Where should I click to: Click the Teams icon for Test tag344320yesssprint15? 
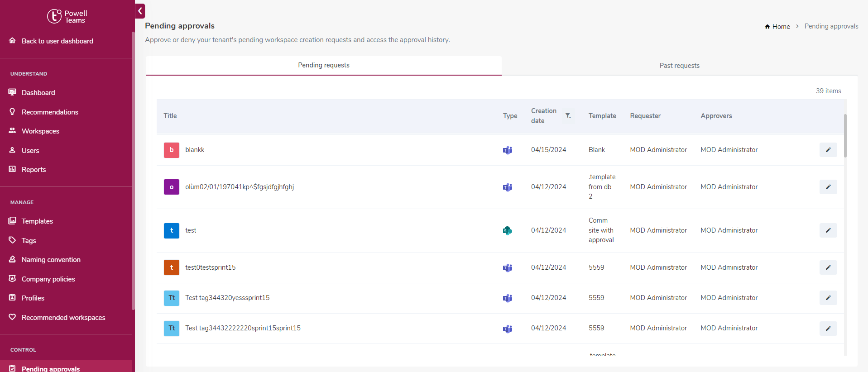point(508,298)
